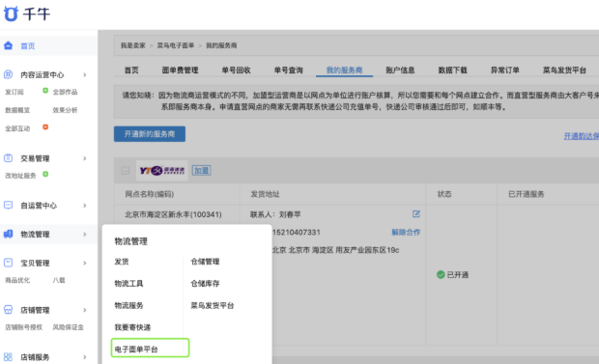Open 发订阅 sidebar shortcut
The image size is (599, 364).
[x=14, y=92]
